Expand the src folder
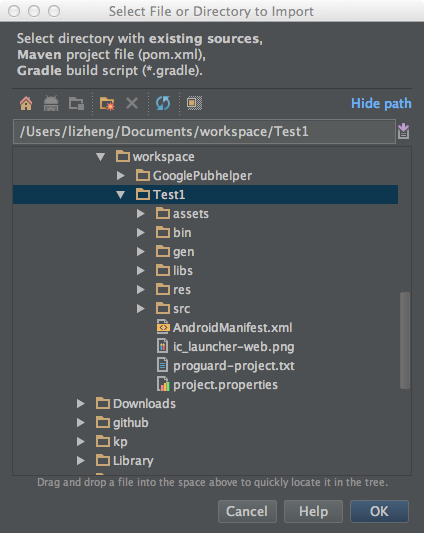The height and width of the screenshot is (533, 424). (140, 309)
